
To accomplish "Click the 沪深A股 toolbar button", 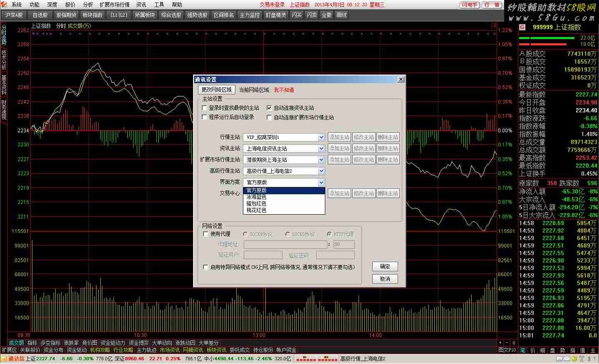I will tap(14, 15).
